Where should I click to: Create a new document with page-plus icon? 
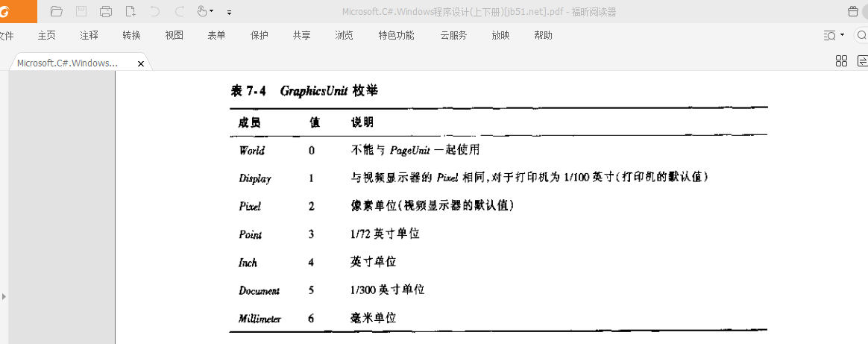click(x=130, y=11)
